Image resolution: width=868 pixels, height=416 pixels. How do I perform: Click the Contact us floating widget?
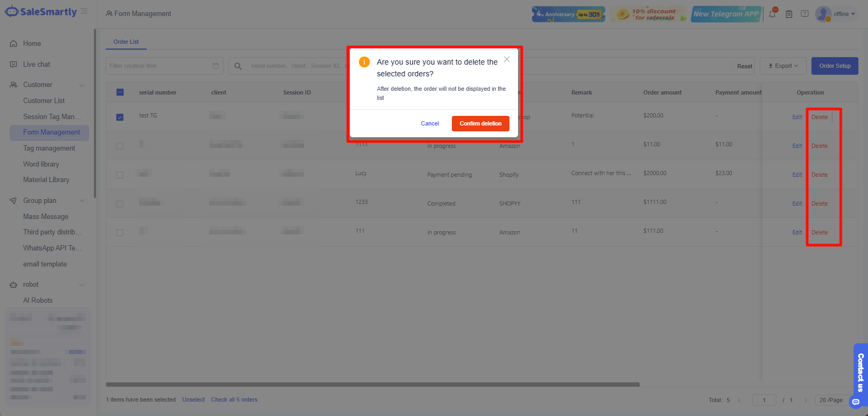860,375
